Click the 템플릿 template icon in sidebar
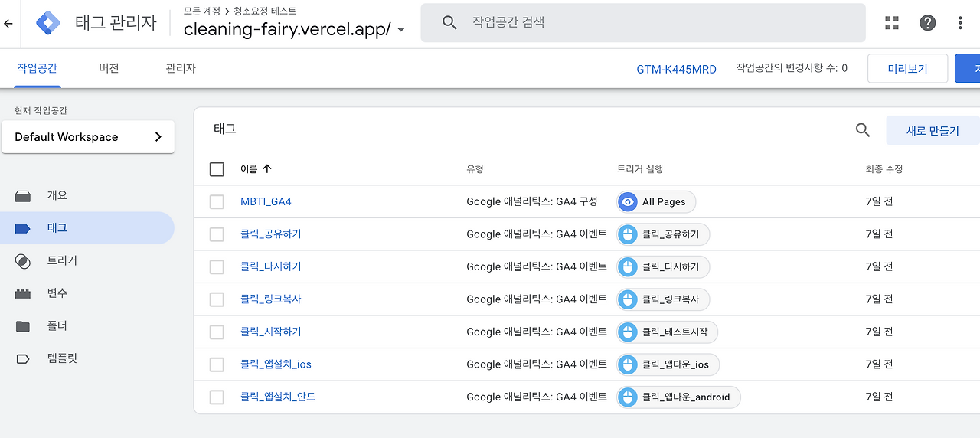Image resolution: width=980 pixels, height=438 pixels. coord(23,358)
